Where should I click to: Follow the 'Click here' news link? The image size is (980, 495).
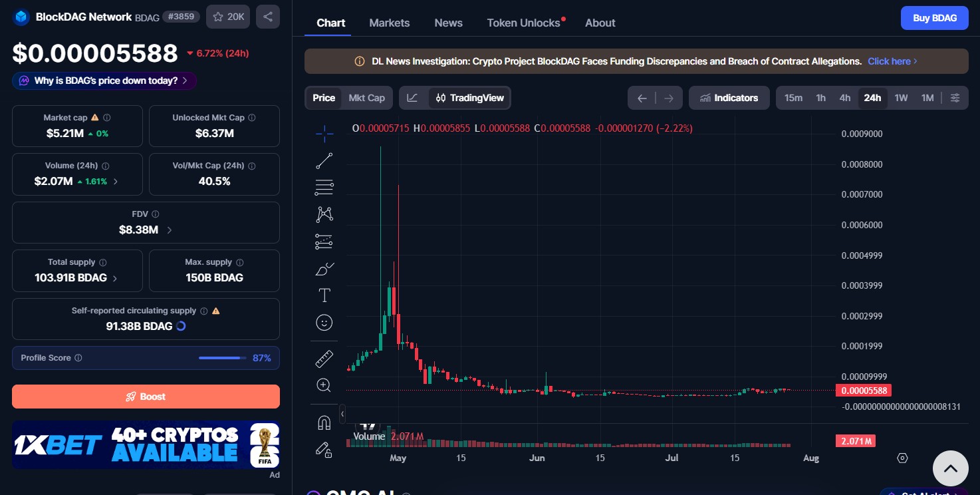click(892, 61)
